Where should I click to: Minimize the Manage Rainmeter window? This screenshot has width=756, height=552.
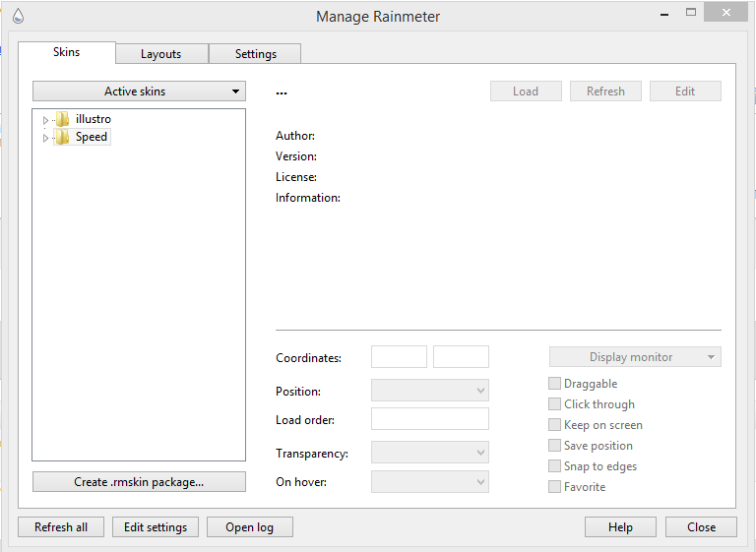coord(664,15)
